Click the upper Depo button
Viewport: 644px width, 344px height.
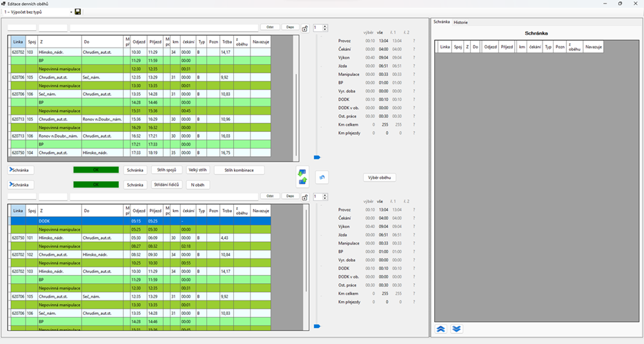290,28
